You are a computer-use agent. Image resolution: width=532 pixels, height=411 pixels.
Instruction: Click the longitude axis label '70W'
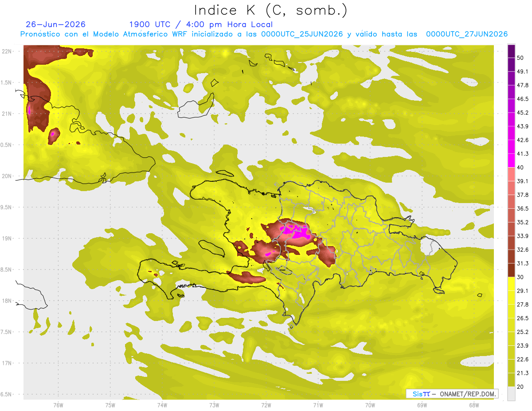click(370, 405)
